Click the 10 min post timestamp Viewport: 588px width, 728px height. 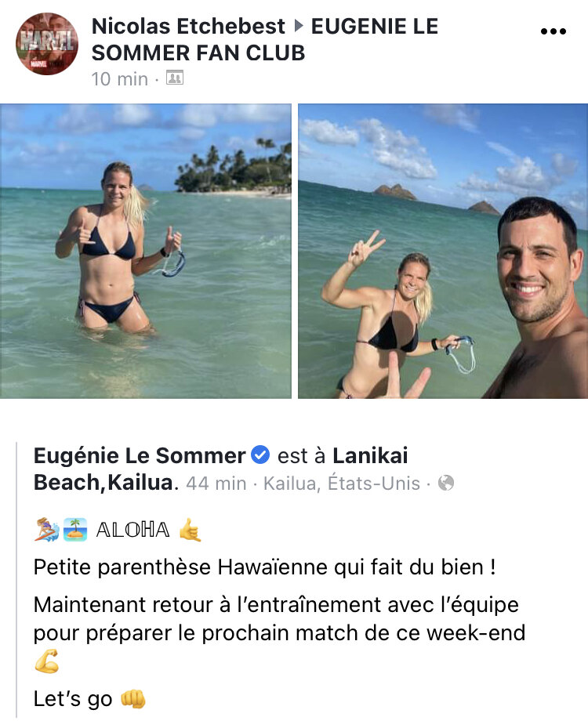119,79
